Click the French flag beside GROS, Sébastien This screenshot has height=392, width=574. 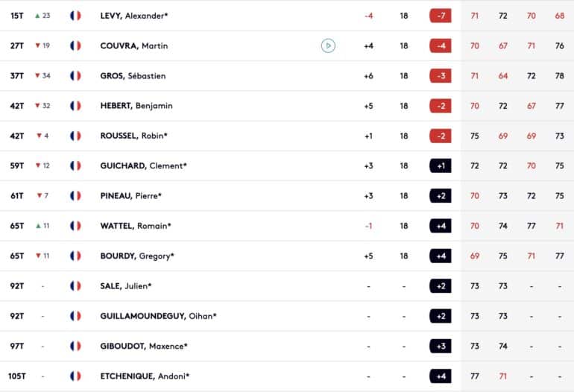(x=75, y=76)
